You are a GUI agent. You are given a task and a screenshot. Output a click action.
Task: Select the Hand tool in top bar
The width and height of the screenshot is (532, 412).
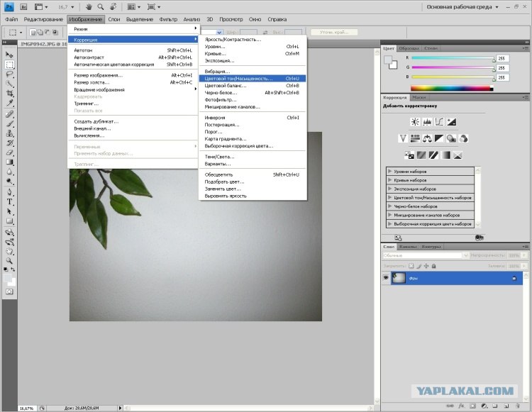point(89,7)
